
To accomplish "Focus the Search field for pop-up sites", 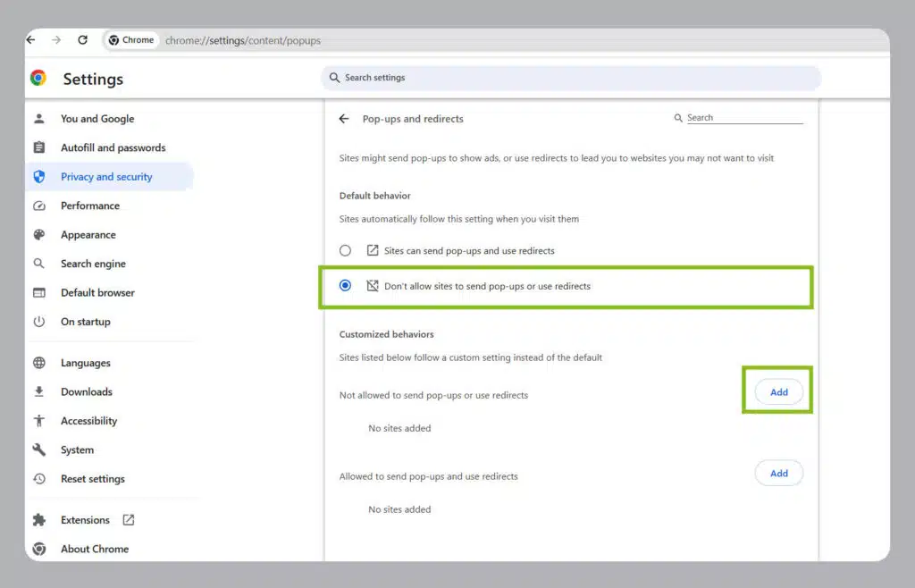I will point(744,118).
